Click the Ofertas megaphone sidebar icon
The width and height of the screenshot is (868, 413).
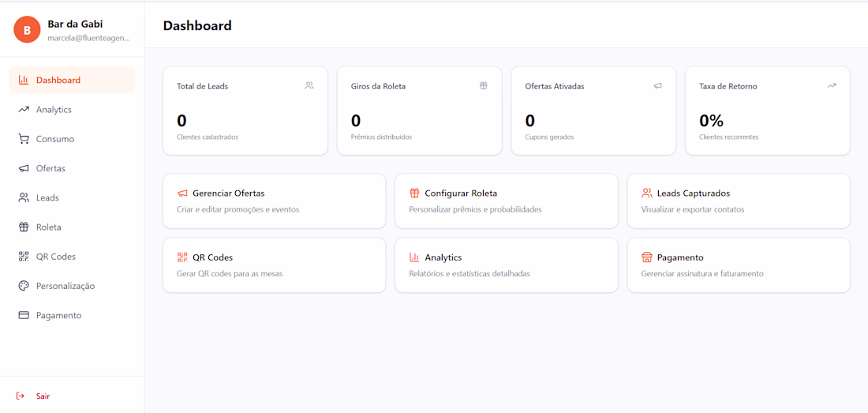(x=23, y=168)
